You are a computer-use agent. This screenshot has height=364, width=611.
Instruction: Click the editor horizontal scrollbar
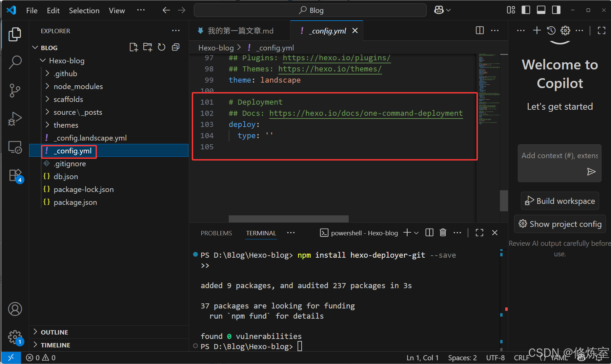point(289,219)
